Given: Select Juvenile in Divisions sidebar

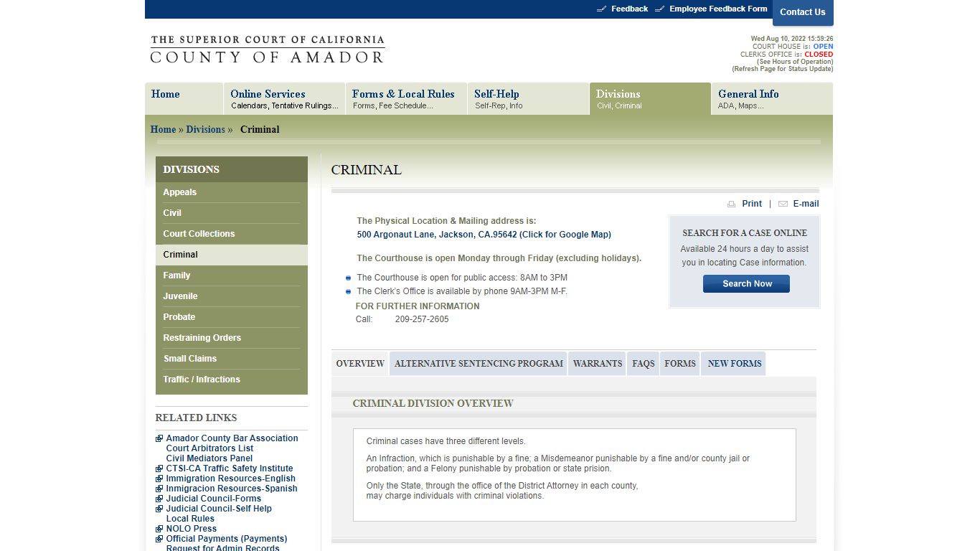Looking at the screenshot, I should pyautogui.click(x=232, y=296).
